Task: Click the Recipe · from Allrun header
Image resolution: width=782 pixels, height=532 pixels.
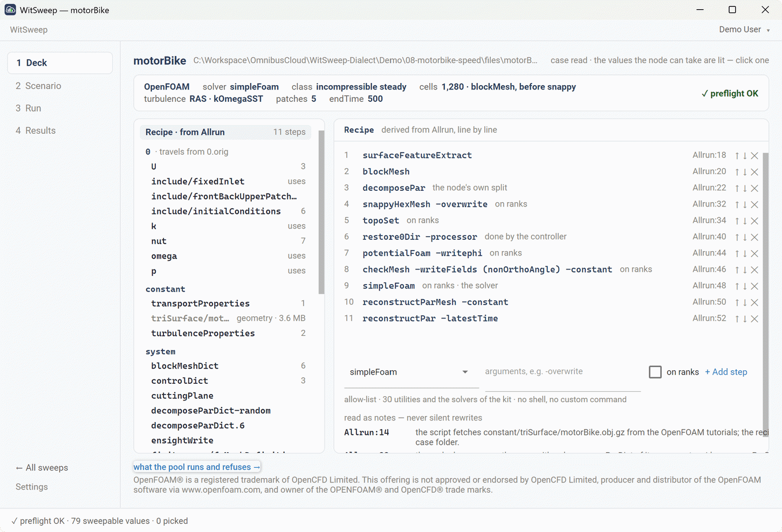Action: tap(225, 132)
